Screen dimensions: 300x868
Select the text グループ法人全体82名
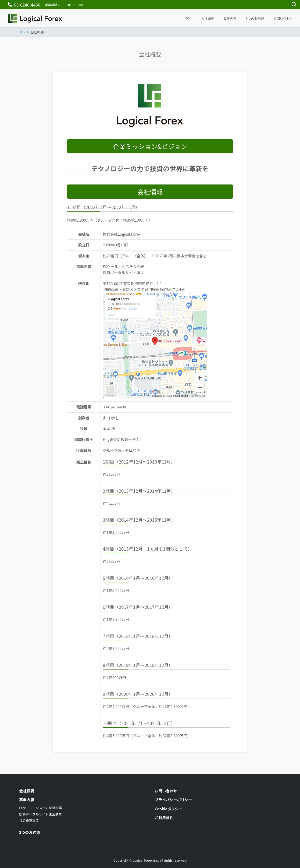coord(121,450)
